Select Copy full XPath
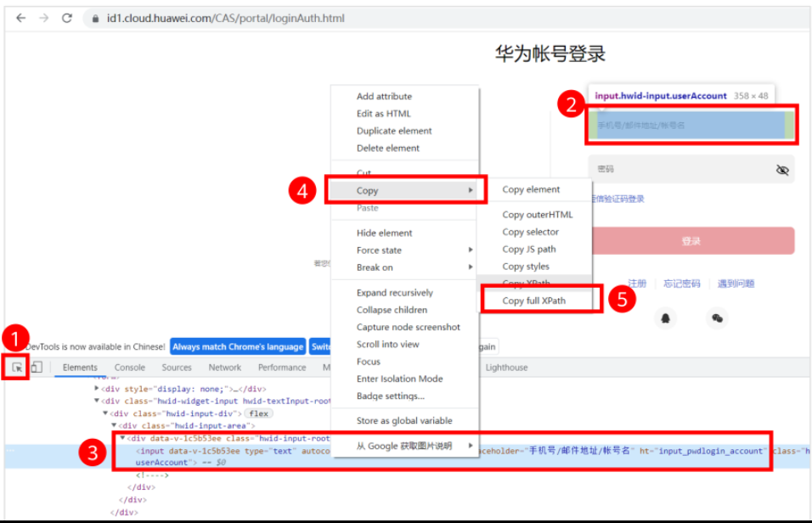812x523 pixels. [534, 301]
